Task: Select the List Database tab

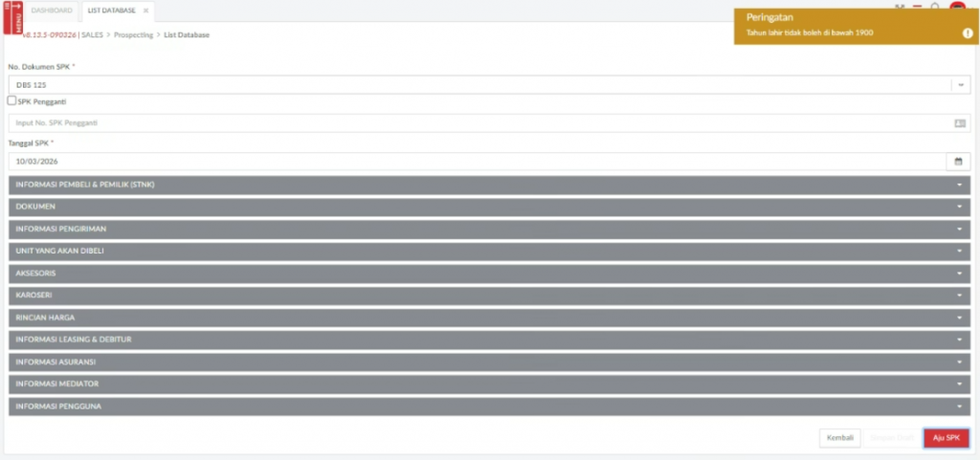Action: pyautogui.click(x=111, y=11)
